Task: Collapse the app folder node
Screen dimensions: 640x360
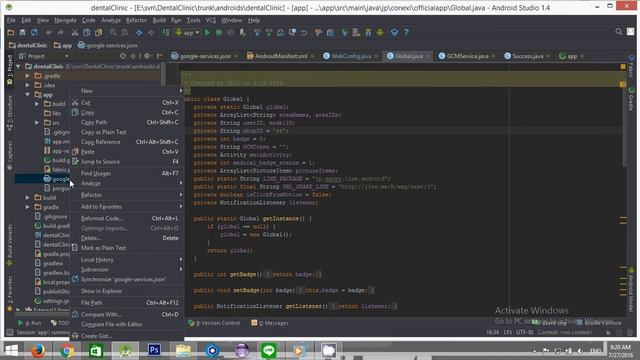Action: 27,95
